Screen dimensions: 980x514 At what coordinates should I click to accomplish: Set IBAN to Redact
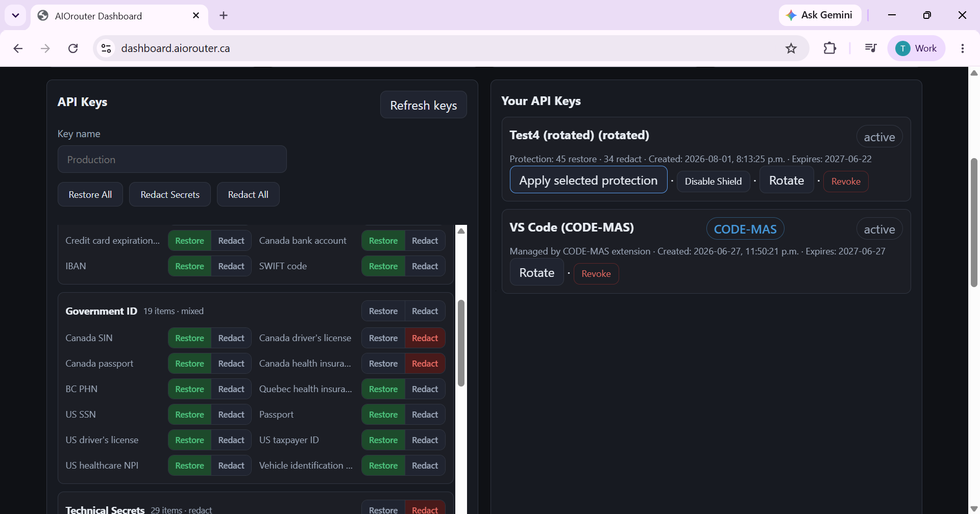[x=231, y=266]
